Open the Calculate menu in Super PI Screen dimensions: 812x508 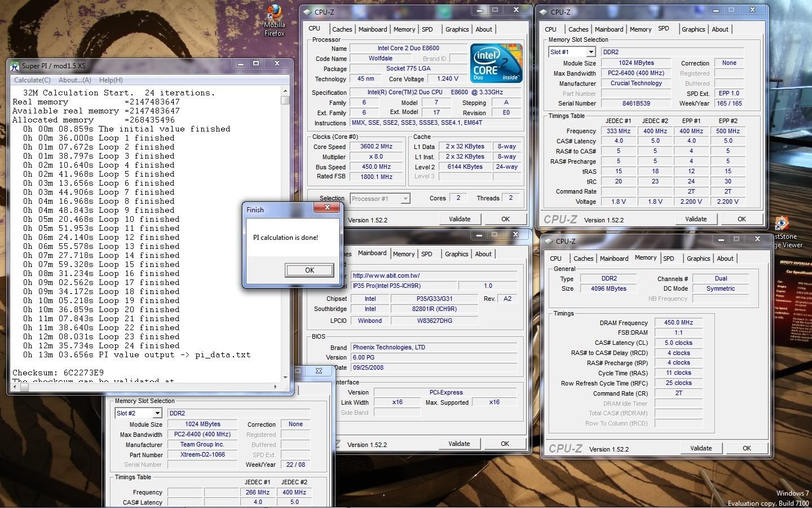click(32, 80)
